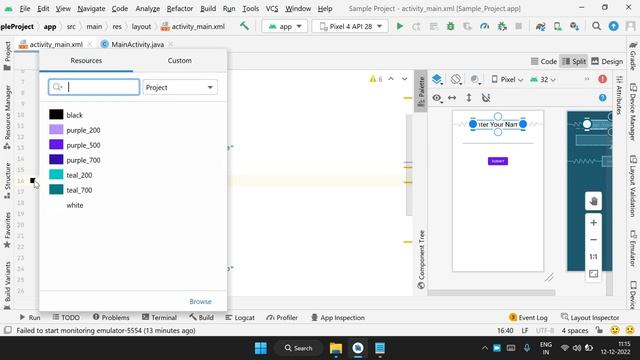
Task: Open night mode theme dropdown in designer
Action: pos(475,79)
